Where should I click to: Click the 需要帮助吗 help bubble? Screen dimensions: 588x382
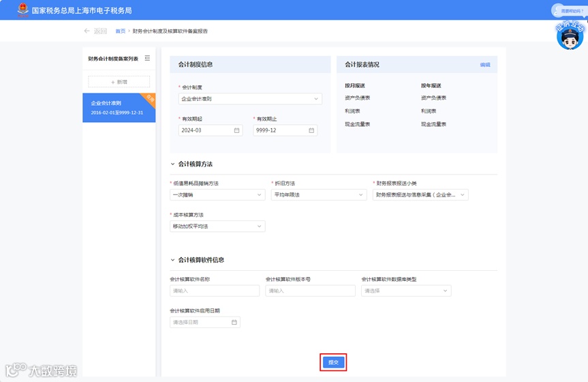(568, 11)
